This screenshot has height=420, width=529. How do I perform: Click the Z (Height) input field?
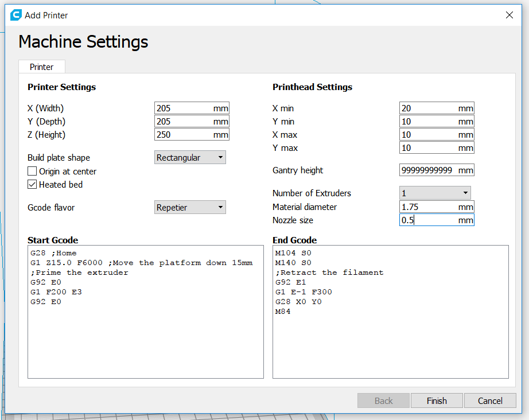click(x=184, y=135)
